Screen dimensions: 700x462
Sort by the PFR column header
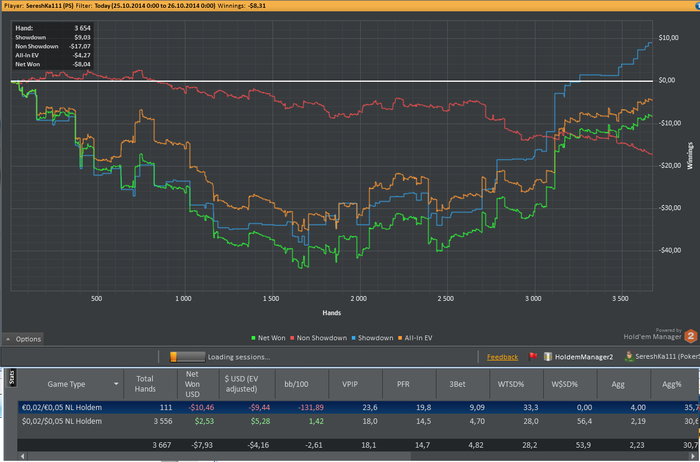click(409, 384)
